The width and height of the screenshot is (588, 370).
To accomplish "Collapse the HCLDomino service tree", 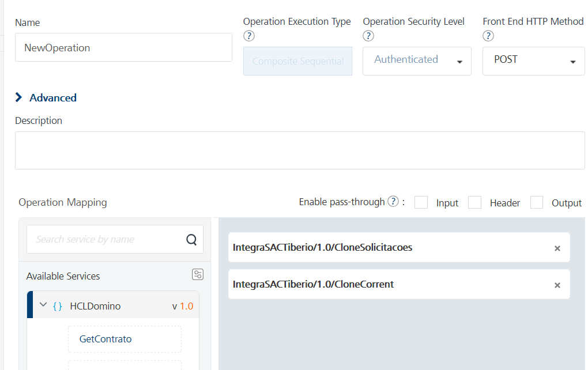I will [x=43, y=305].
